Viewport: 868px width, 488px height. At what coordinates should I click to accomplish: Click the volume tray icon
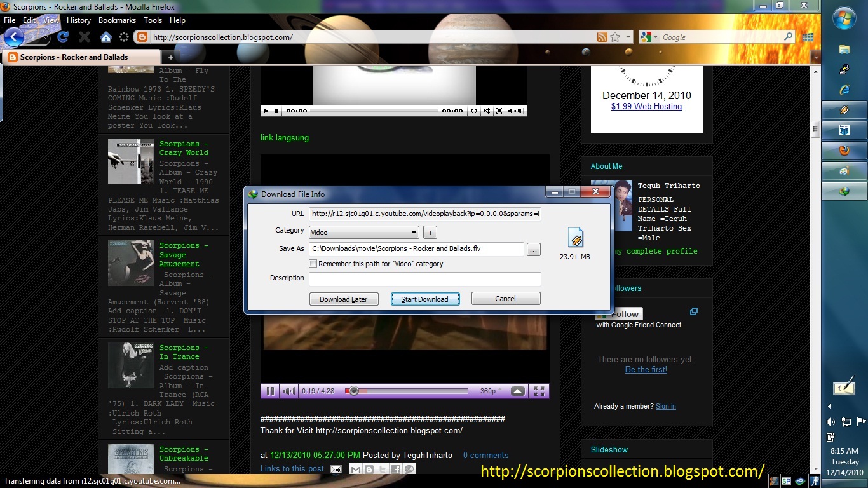(x=831, y=422)
